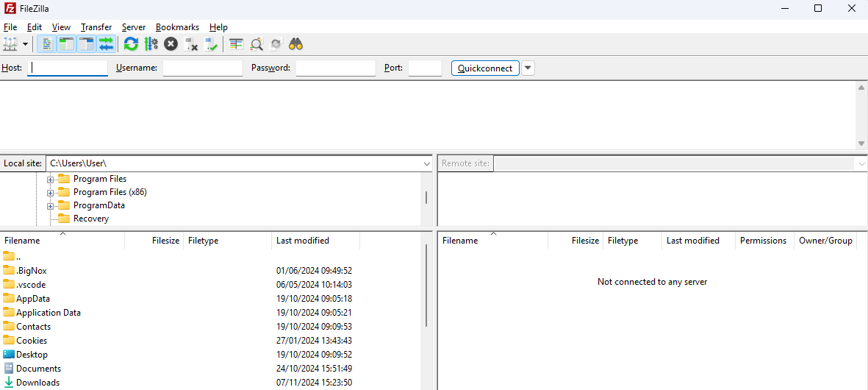This screenshot has width=868, height=390.
Task: Focus the Password input field
Action: [336, 68]
